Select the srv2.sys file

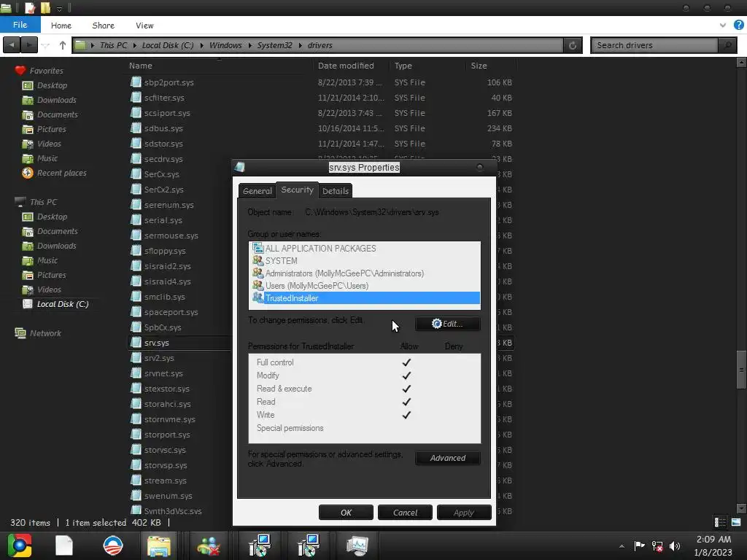pos(159,358)
